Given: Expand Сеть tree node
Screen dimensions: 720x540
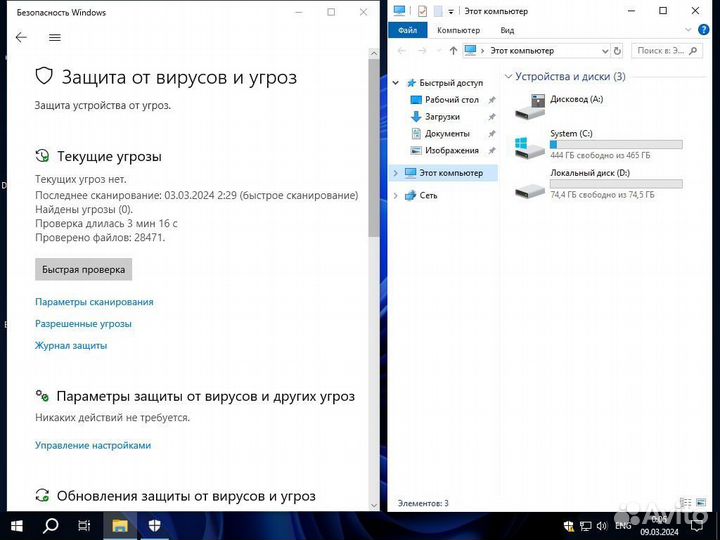Looking at the screenshot, I should (396, 196).
